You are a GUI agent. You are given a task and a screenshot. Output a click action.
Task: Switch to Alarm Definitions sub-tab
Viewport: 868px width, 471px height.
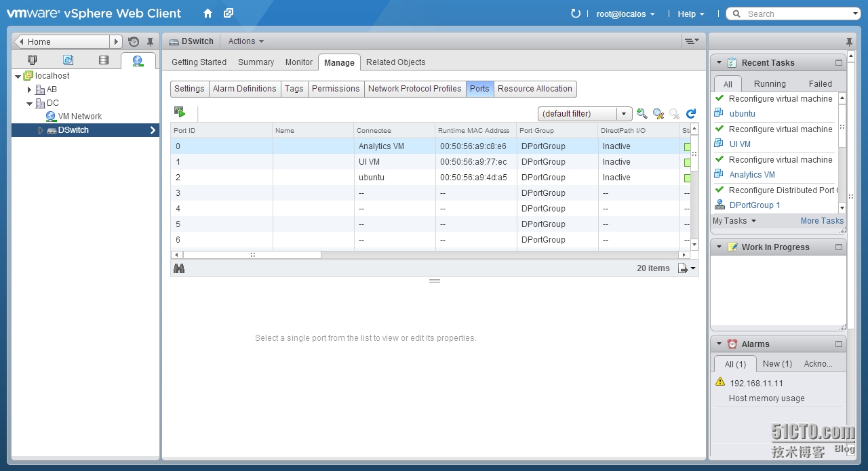245,89
